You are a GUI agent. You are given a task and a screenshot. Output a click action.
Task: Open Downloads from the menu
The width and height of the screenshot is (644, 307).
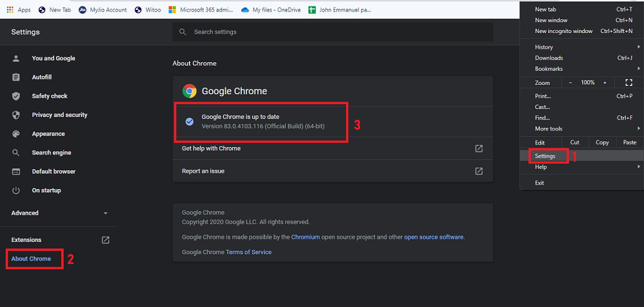click(x=582, y=58)
